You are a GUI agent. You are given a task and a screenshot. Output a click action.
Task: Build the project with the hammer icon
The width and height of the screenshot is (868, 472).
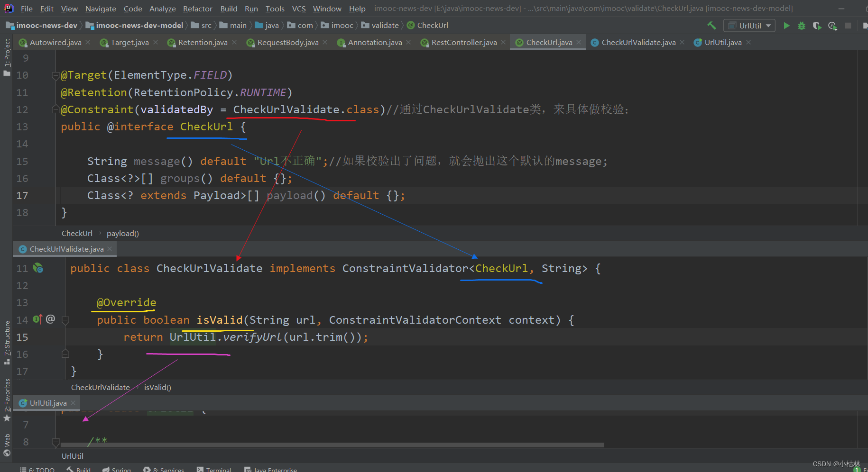tap(711, 25)
